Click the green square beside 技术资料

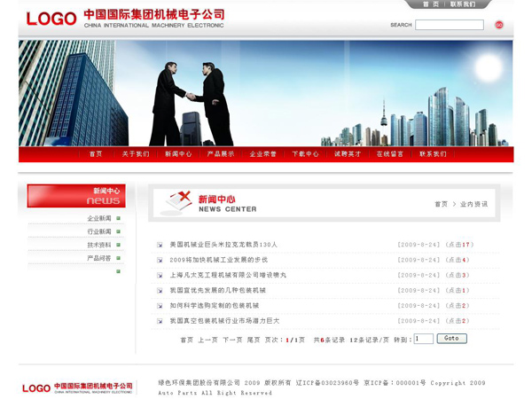click(118, 245)
